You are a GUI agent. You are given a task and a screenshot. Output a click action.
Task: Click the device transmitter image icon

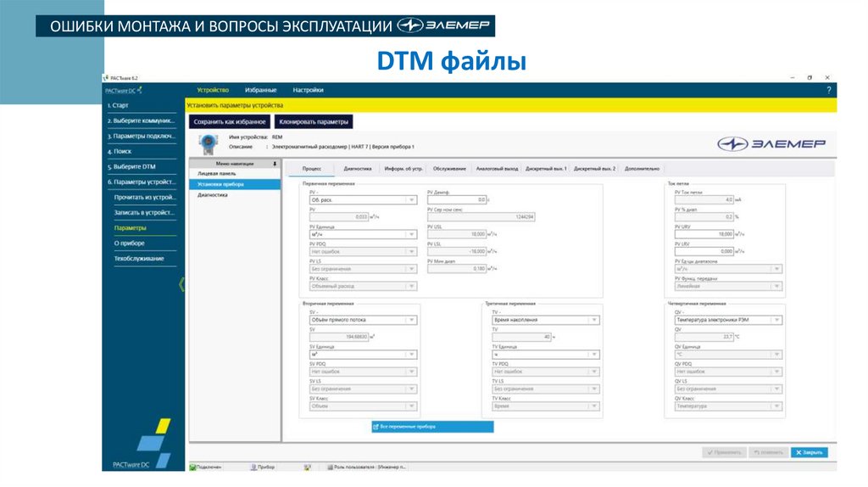click(x=207, y=142)
